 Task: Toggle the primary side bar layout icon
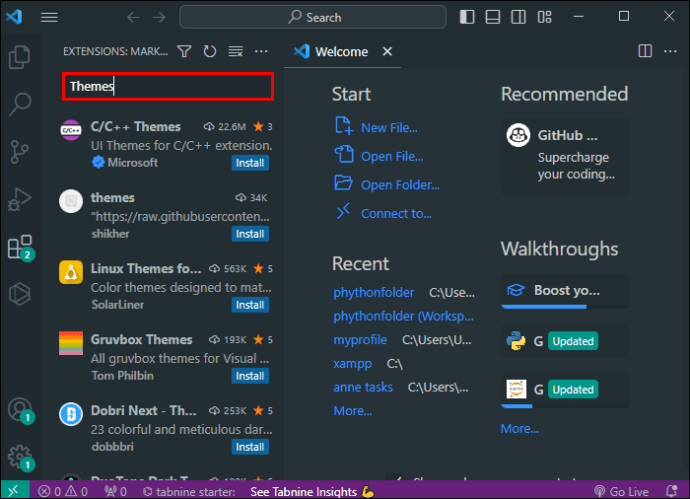click(467, 17)
